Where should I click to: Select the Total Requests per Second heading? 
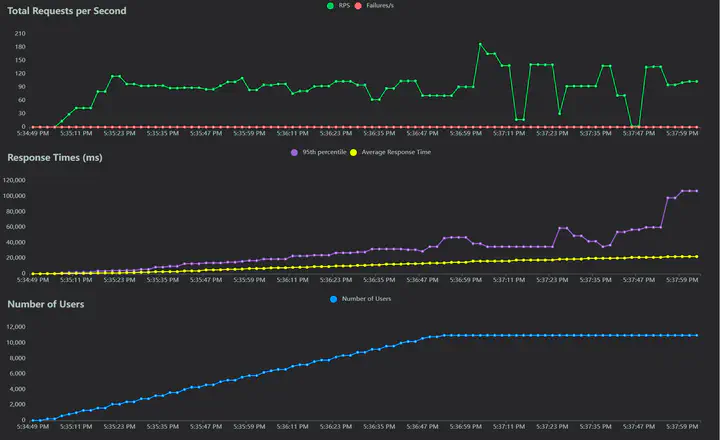[x=68, y=10]
